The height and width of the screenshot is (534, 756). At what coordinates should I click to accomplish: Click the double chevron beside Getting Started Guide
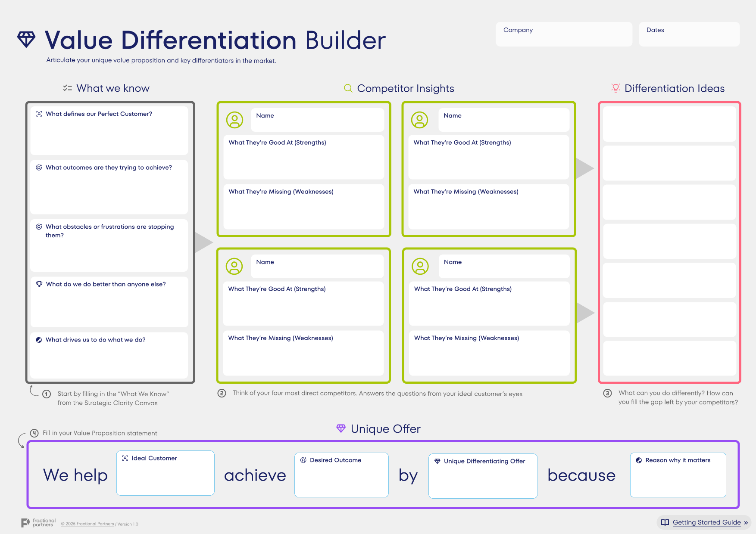[x=746, y=523]
